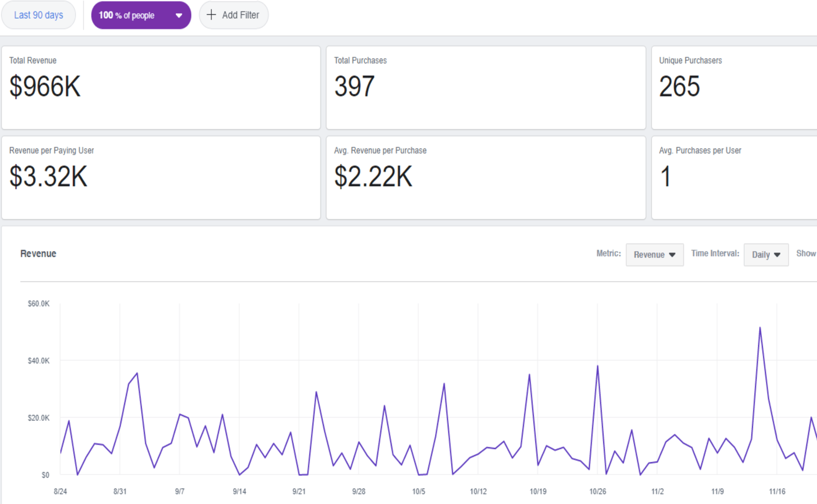Click the tallest revenue peak on the chart
Viewport: 817px width, 504px height.
(760, 328)
